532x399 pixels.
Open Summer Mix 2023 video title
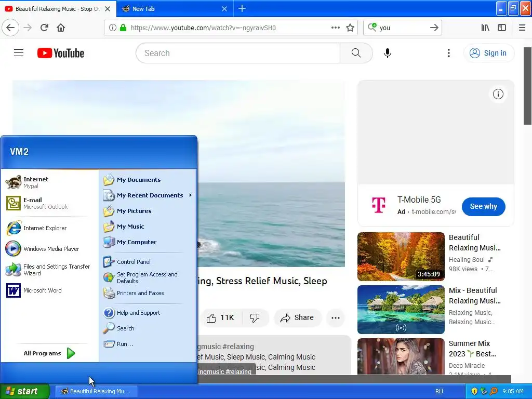[472, 349]
